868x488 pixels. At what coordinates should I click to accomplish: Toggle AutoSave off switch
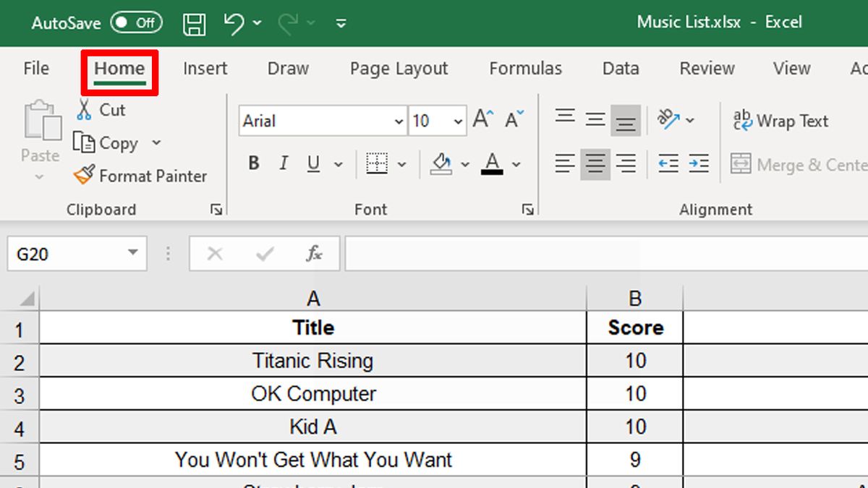pyautogui.click(x=136, y=22)
